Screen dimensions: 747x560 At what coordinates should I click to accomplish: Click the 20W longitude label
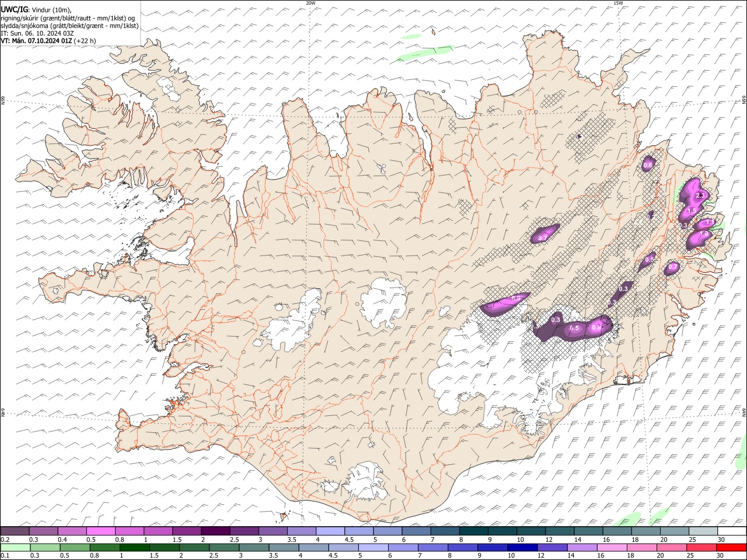311,3
